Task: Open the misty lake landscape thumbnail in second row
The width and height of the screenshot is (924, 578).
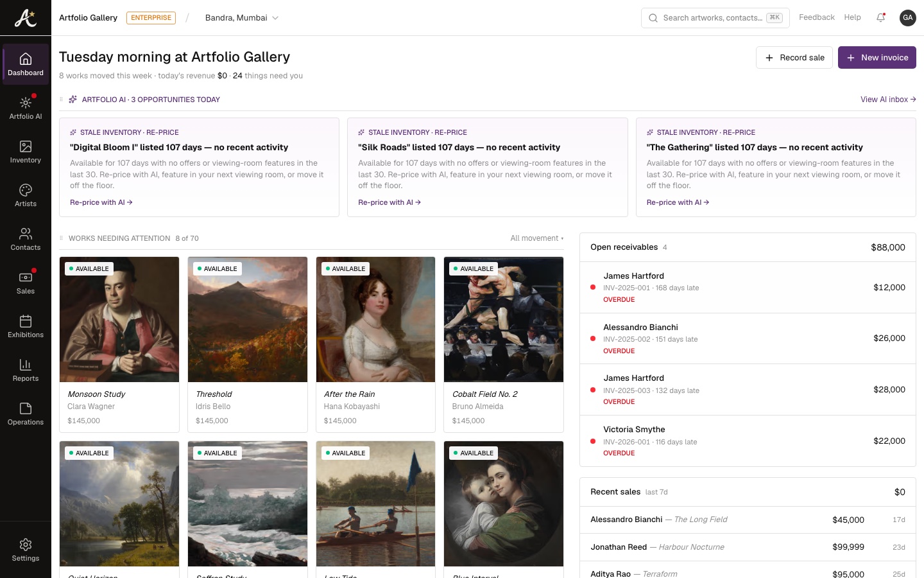Action: click(119, 504)
